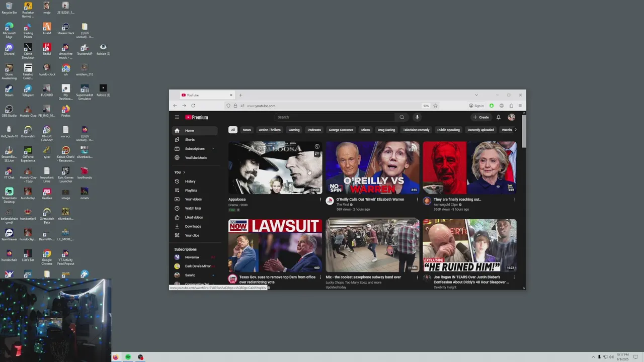Open more options for O'Reilly video

tap(417, 200)
